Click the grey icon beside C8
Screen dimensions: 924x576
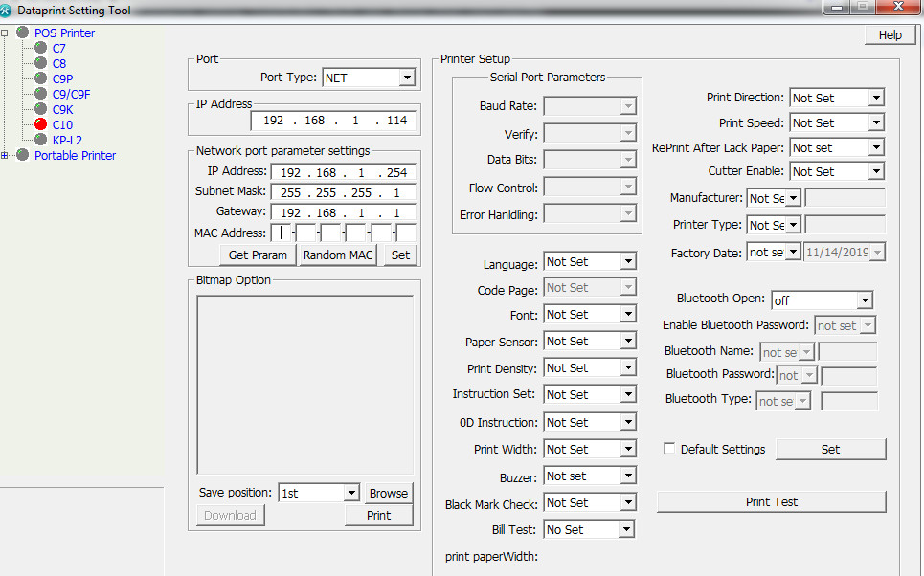(40, 63)
